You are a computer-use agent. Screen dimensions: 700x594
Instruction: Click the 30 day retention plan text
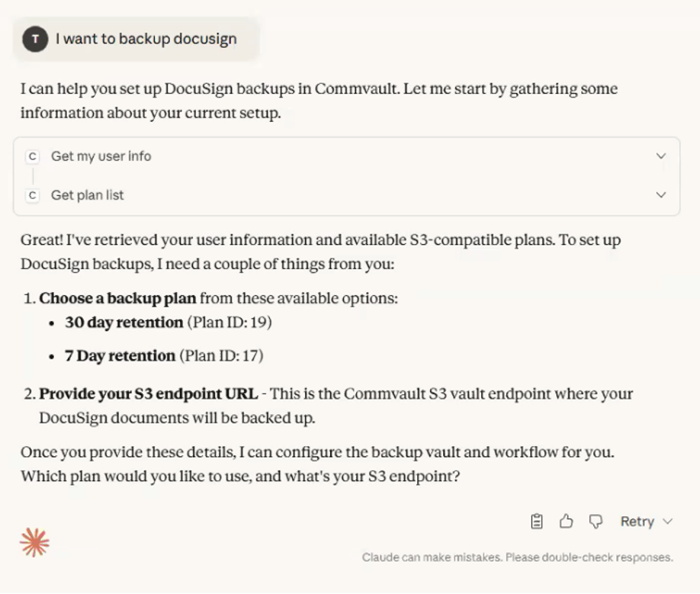pyautogui.click(x=124, y=323)
